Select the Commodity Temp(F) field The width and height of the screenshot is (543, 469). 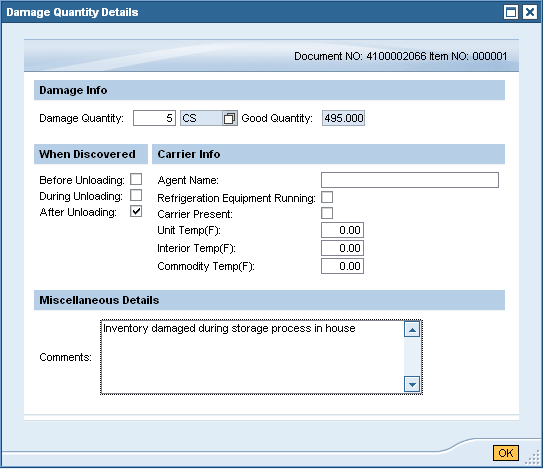point(342,266)
